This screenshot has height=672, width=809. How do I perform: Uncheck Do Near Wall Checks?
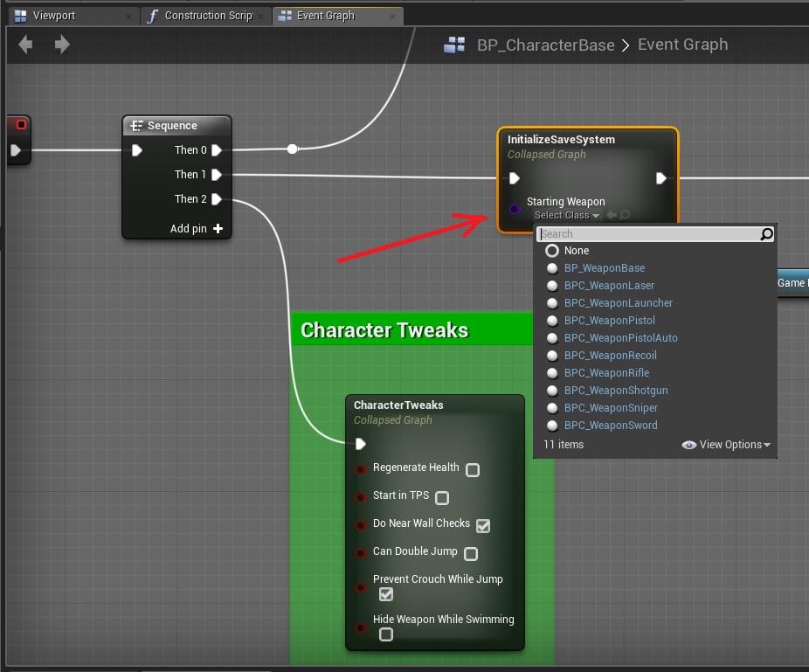(x=483, y=525)
